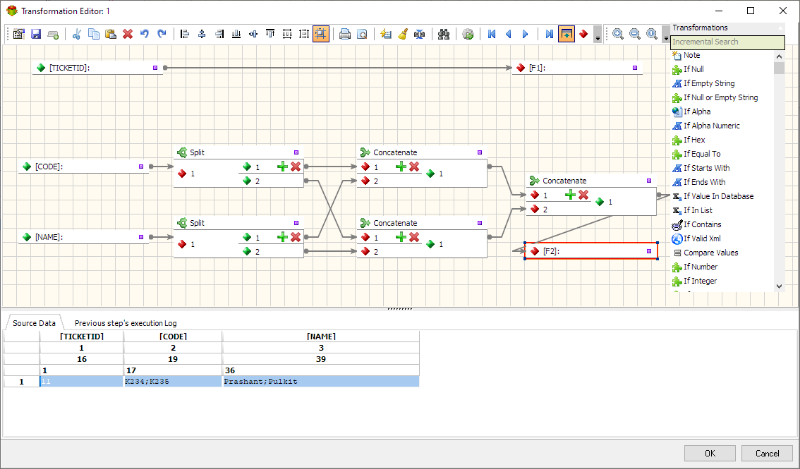Screen dimensions: 800x469
Task: Open Previous step's execution Log tab
Action: point(126,323)
